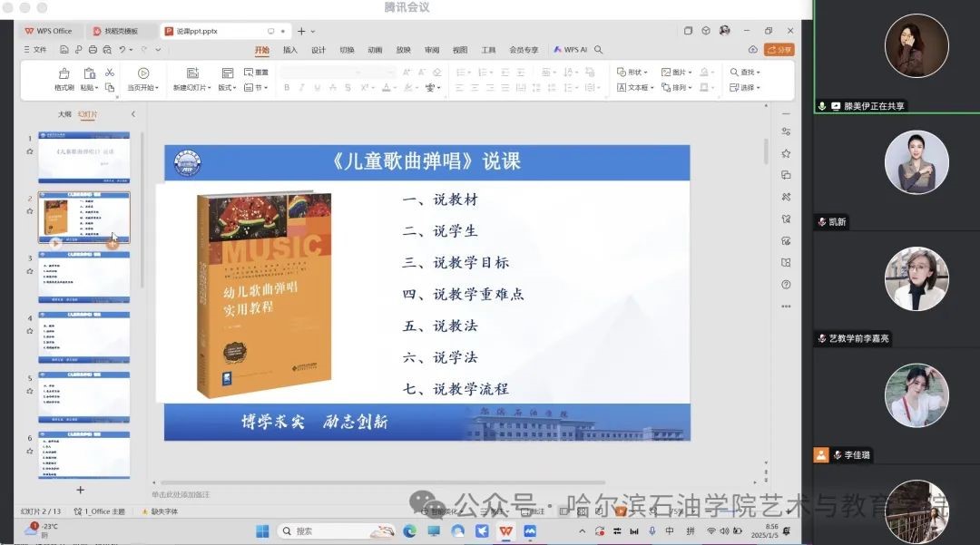Screen dimensions: 980x545
Task: Open the Design (设计) ribbon tab
Action: click(318, 50)
